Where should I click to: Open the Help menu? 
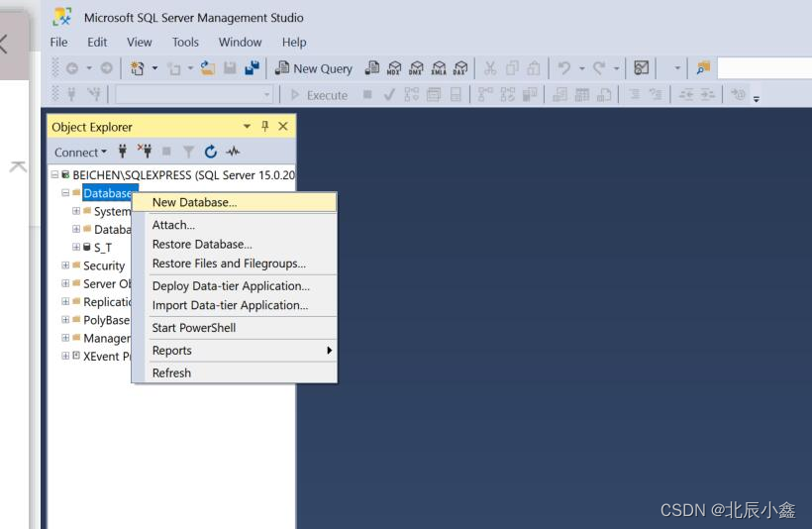(x=294, y=42)
